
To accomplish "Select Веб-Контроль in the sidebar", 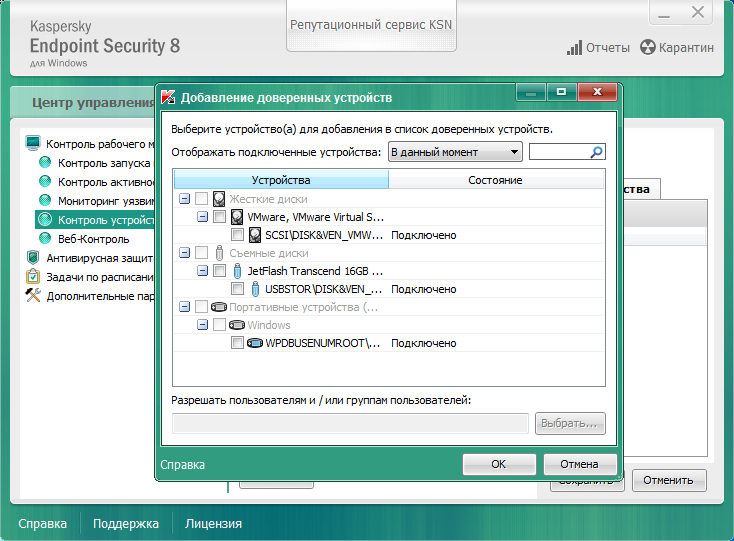I will tap(94, 239).
